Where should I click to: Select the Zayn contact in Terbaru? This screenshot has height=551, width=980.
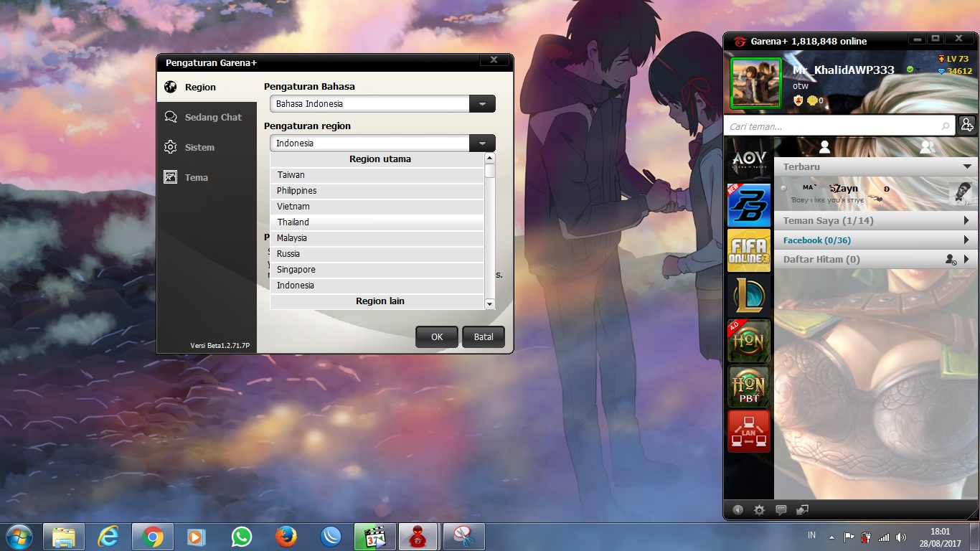point(876,193)
